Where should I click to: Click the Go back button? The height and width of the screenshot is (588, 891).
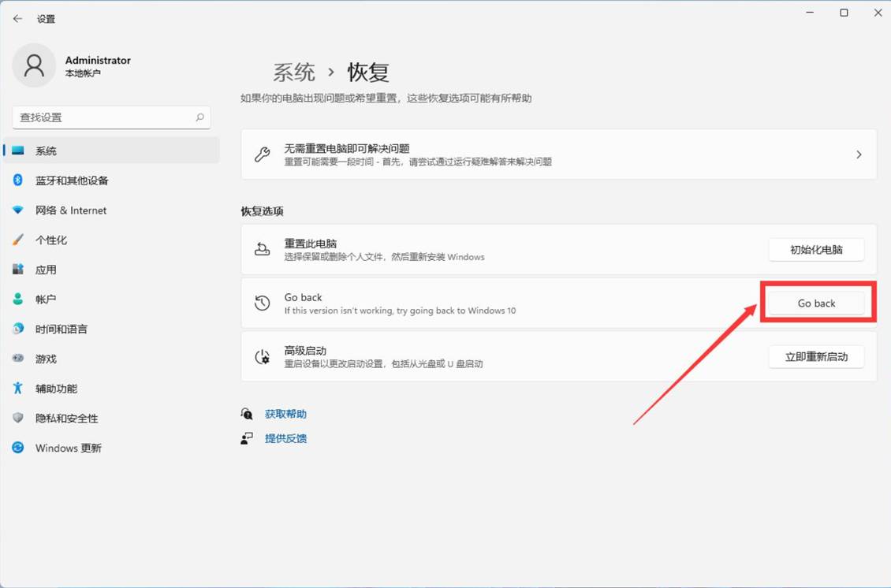pos(816,303)
